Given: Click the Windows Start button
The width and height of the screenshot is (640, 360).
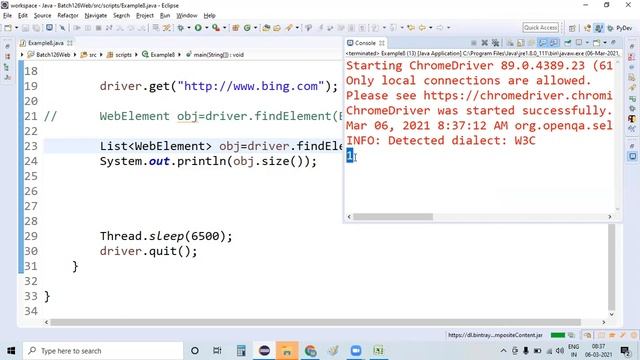Looking at the screenshot, I should coord(11,351).
